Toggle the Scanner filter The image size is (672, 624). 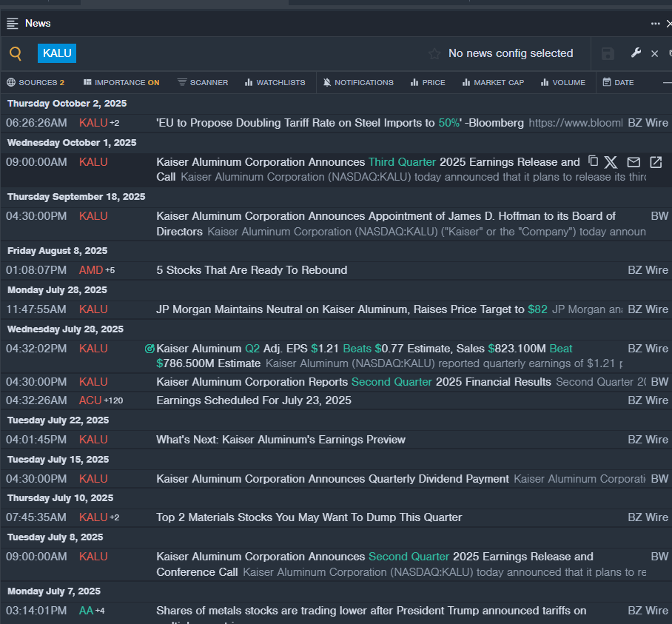coord(203,82)
